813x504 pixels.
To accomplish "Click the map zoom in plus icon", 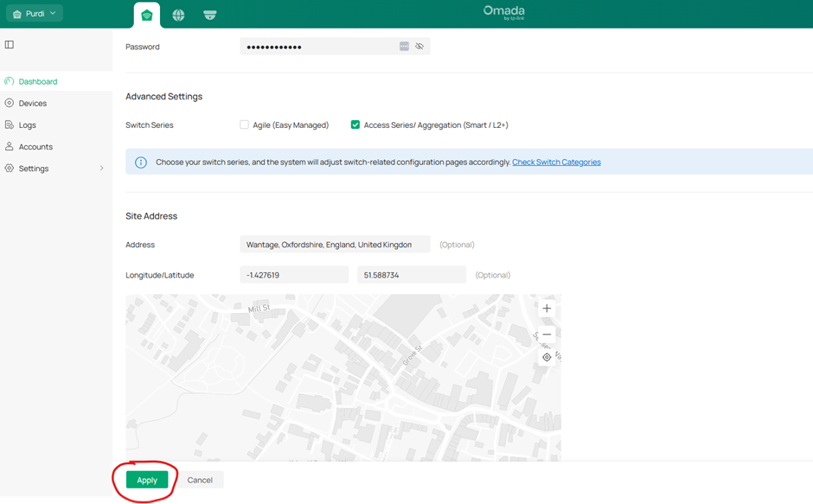I will [547, 309].
